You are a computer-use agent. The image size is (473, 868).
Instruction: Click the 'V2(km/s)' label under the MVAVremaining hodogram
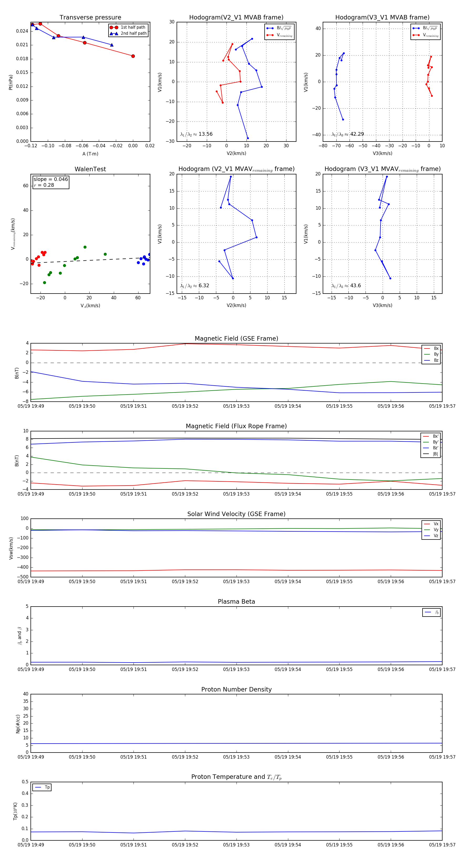pos(236,305)
